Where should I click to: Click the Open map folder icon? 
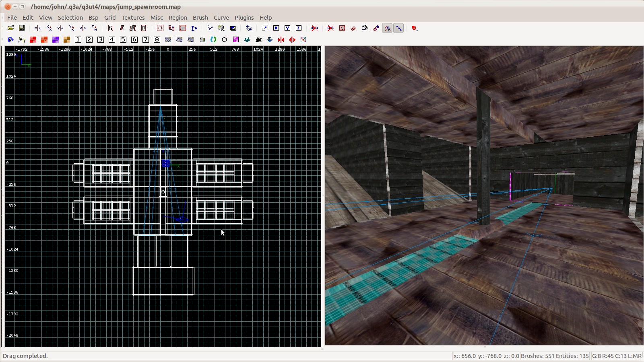pos(10,28)
